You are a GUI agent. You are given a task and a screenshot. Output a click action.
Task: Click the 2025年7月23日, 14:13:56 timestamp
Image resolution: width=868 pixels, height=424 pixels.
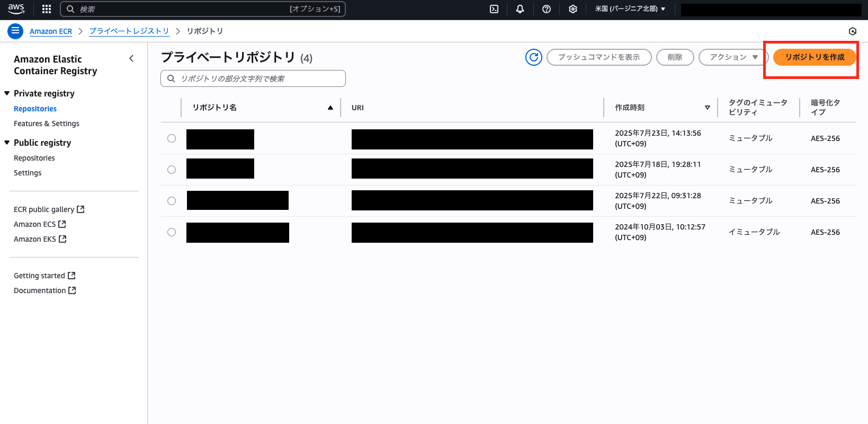point(658,138)
